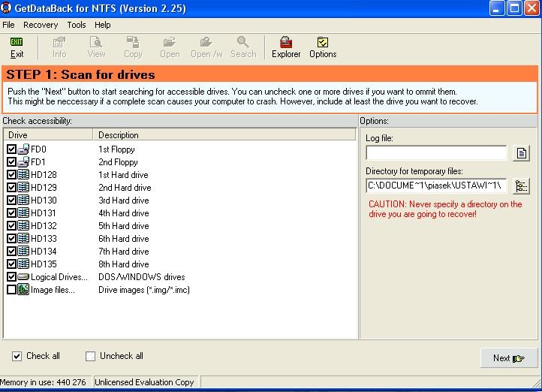Select the '8th Hard drive' description

(x=124, y=264)
